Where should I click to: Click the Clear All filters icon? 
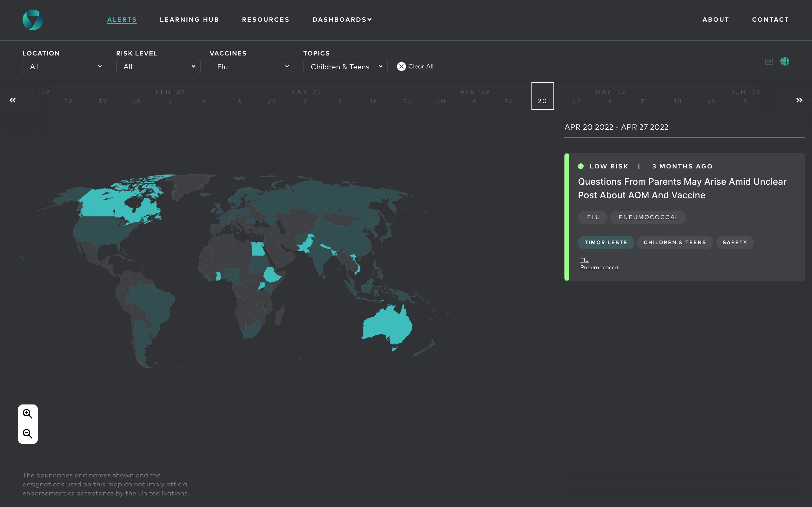[401, 66]
